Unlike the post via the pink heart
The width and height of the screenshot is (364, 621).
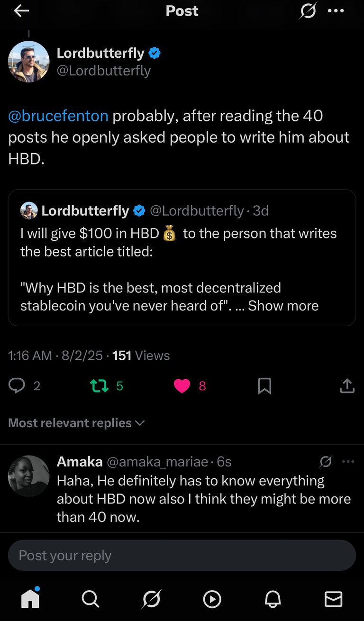(182, 386)
